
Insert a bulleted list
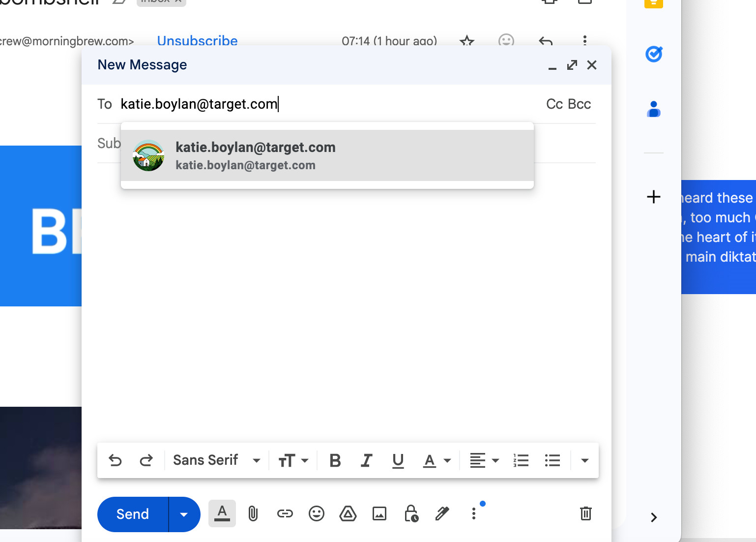pos(552,460)
